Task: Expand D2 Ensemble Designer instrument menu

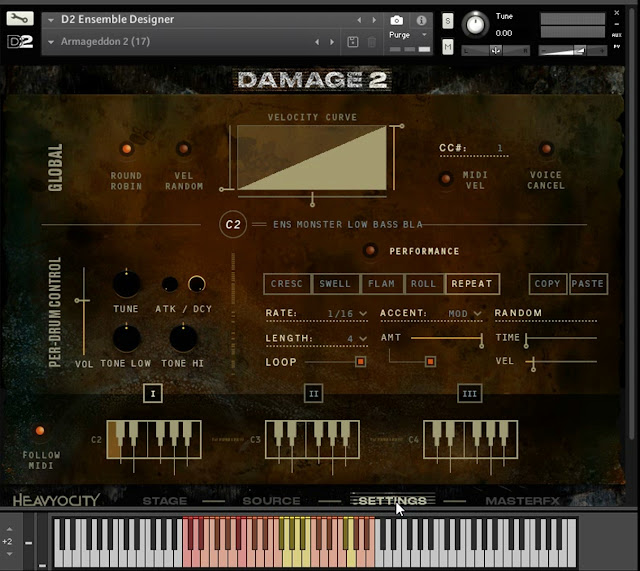Action: point(51,20)
